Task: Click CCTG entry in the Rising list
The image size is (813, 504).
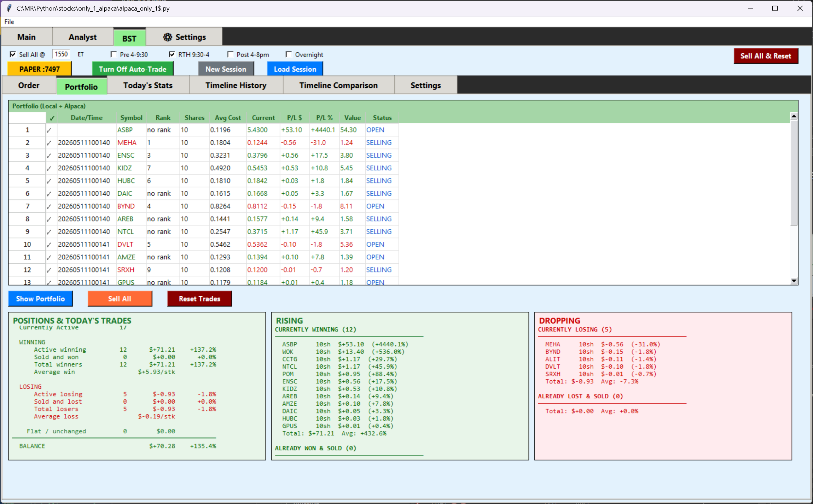Action: pyautogui.click(x=339, y=359)
